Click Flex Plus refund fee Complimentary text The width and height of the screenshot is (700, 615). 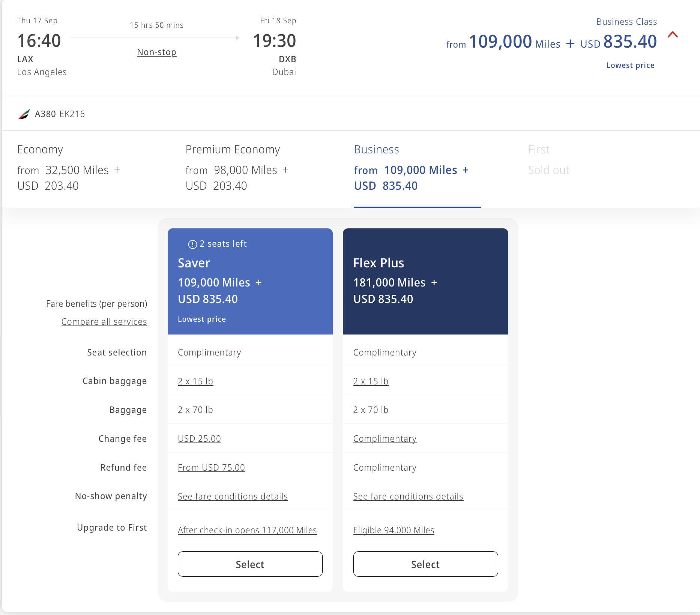[385, 468]
